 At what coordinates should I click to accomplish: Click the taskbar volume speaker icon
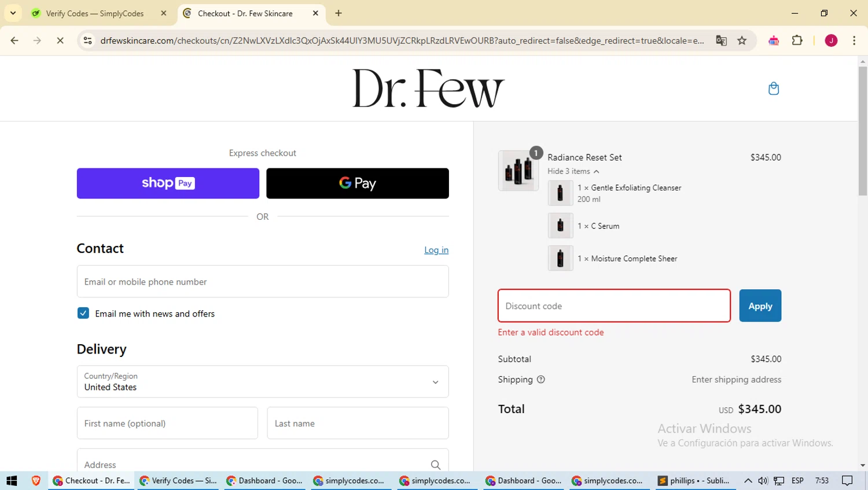click(x=763, y=481)
